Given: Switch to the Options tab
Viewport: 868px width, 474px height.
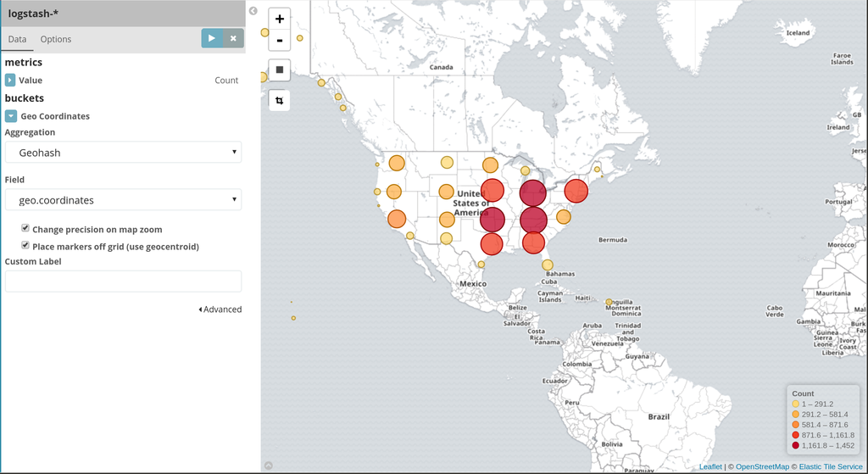Looking at the screenshot, I should [56, 39].
